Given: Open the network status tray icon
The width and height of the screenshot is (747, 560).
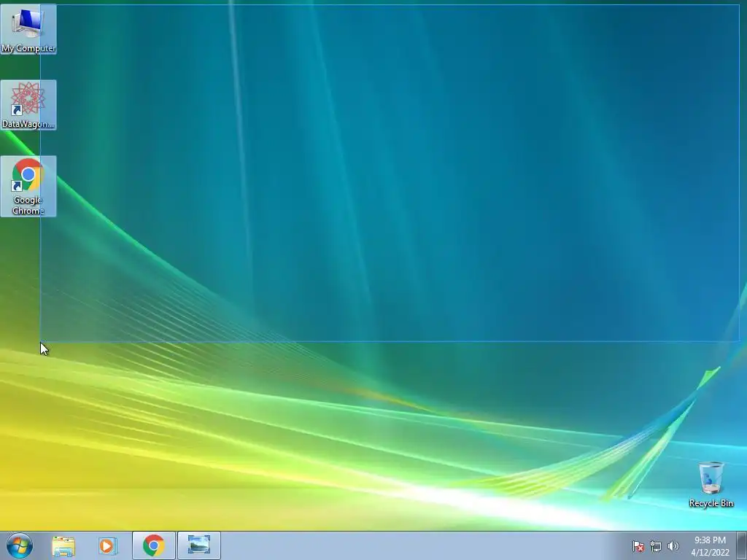Looking at the screenshot, I should [656, 546].
